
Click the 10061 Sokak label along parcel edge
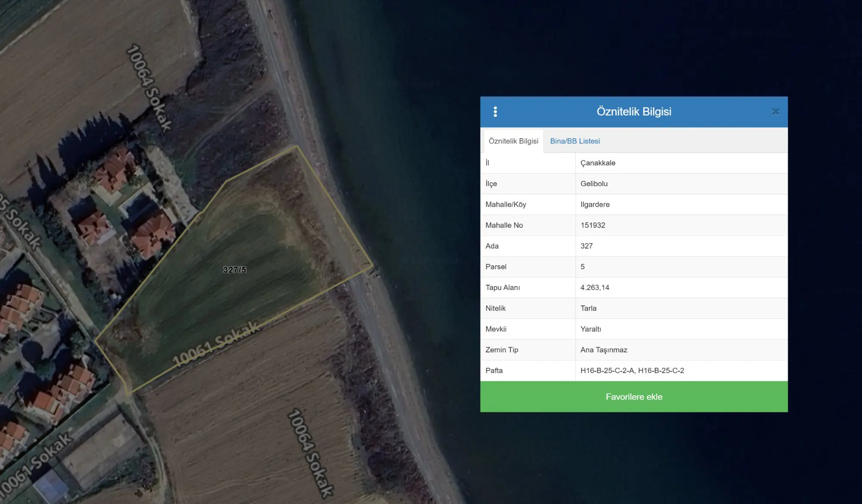click(x=216, y=343)
